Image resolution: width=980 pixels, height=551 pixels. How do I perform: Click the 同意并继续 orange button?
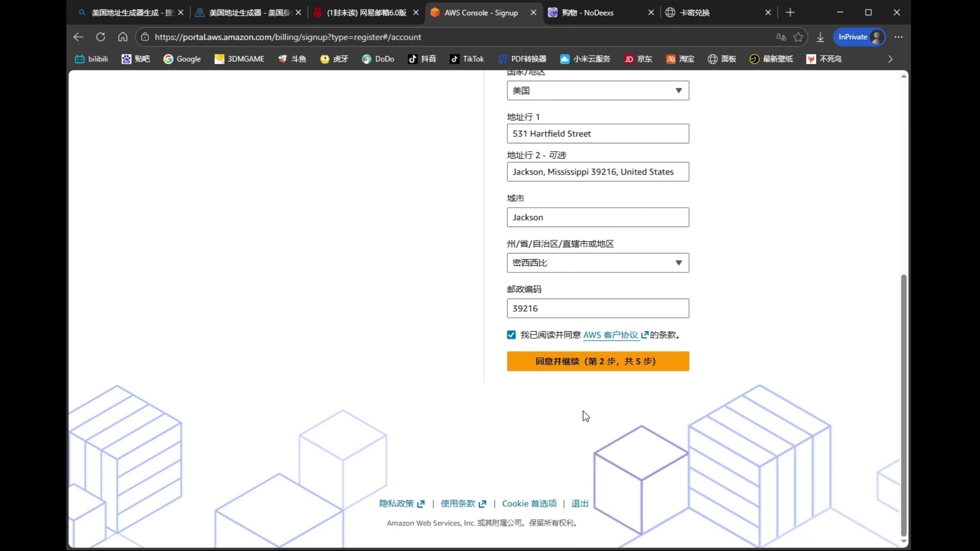[x=598, y=361]
